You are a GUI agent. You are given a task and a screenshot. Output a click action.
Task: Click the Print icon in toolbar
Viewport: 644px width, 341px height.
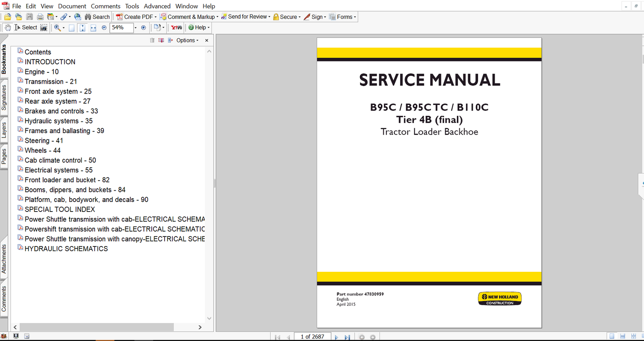tap(40, 17)
